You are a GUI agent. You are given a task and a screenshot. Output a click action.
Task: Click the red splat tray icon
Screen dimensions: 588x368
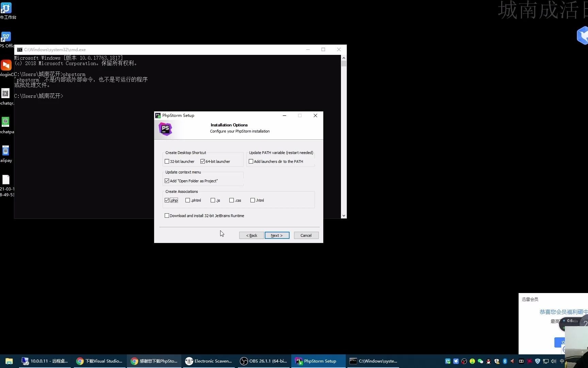click(529, 361)
